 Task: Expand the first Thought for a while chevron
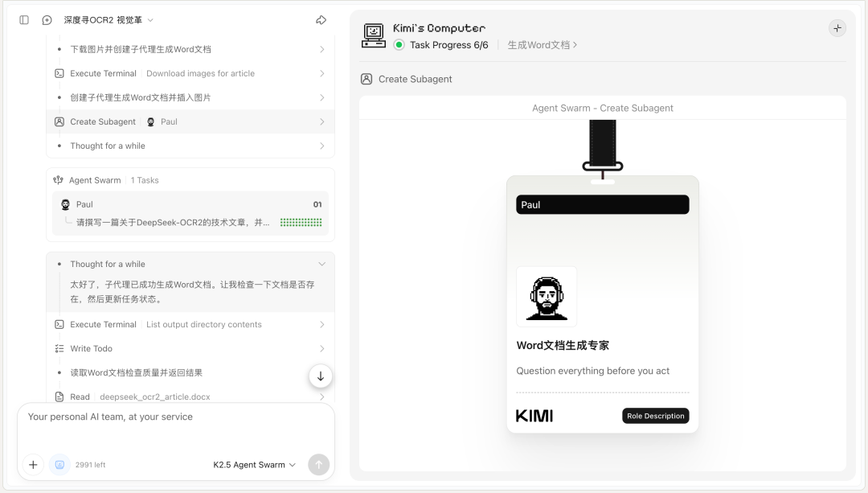pos(322,146)
